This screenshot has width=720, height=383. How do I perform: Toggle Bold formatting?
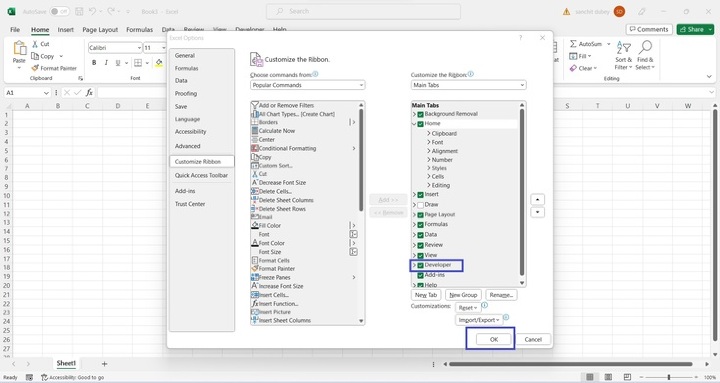pos(94,62)
